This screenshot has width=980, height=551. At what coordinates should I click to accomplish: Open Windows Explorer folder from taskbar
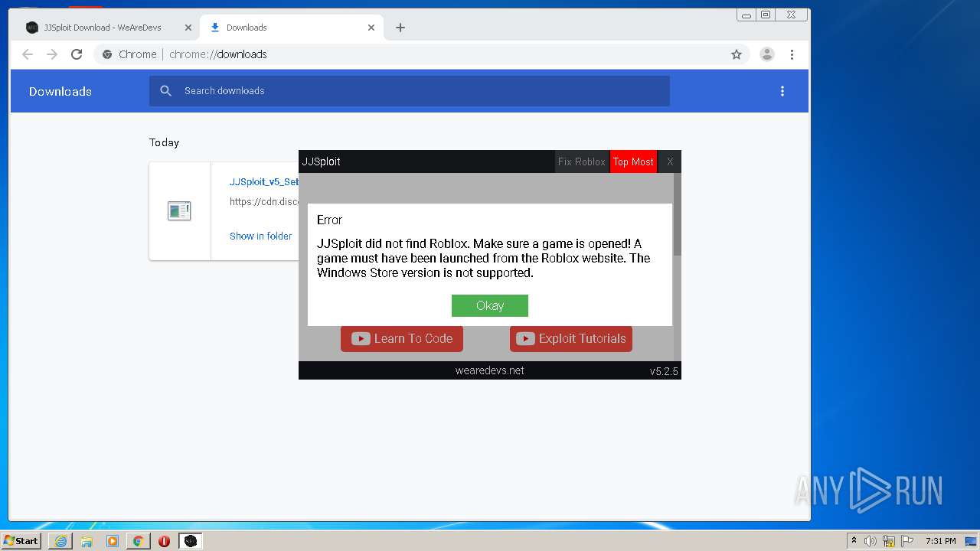pyautogui.click(x=87, y=541)
